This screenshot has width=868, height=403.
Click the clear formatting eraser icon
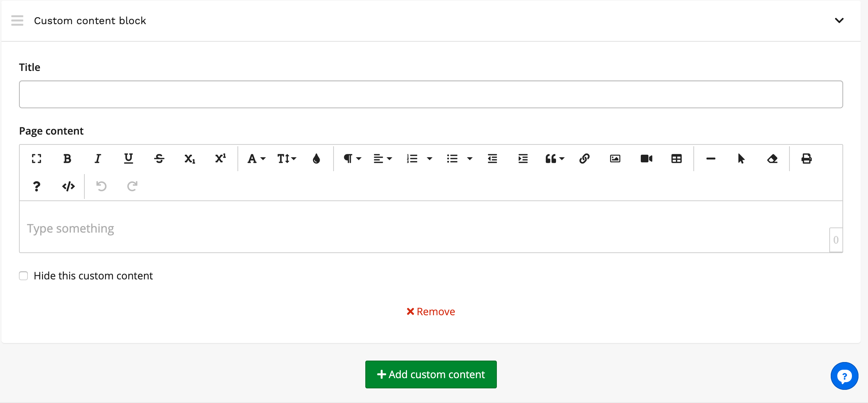click(772, 159)
